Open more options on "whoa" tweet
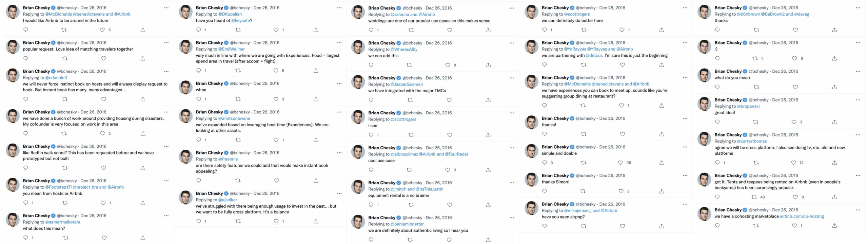Image resolution: width=868 pixels, height=244 pixels. pyautogui.click(x=339, y=83)
